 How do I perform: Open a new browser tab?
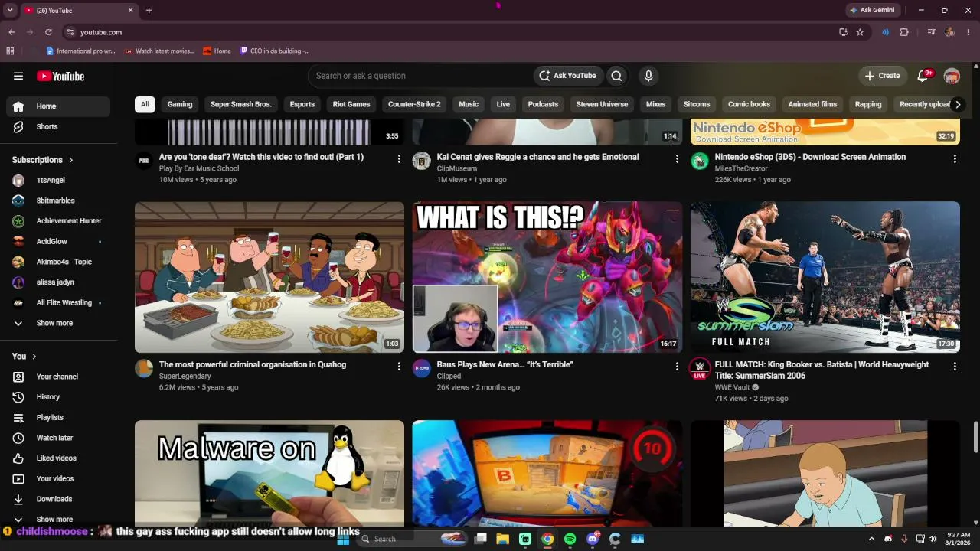(149, 10)
